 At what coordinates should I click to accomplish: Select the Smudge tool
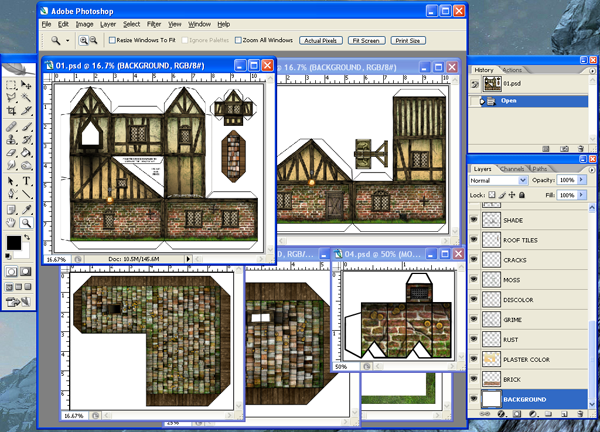point(11,165)
